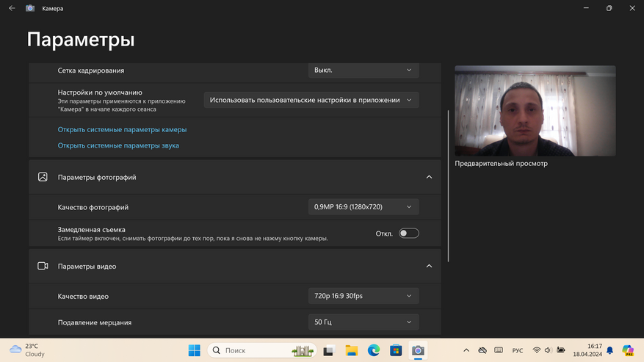Open the 'Сетка кадрирования' dropdown

click(363, 70)
